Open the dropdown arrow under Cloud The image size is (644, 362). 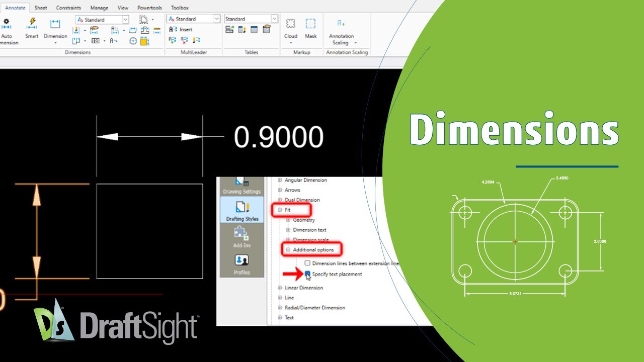[x=291, y=43]
